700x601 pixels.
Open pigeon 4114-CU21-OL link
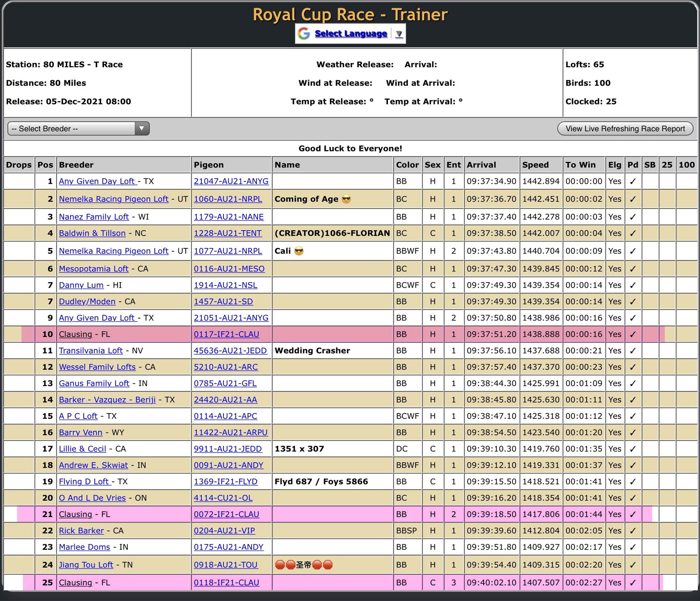223,498
